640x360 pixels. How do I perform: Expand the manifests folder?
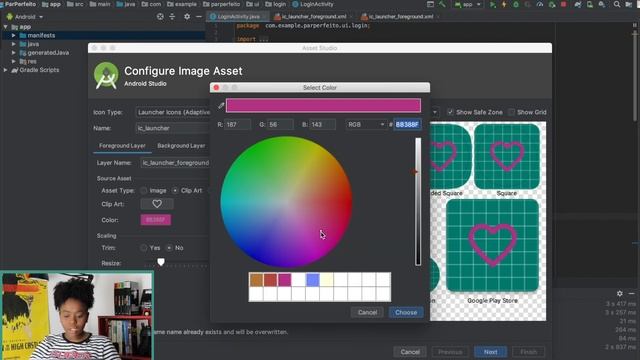(13, 36)
